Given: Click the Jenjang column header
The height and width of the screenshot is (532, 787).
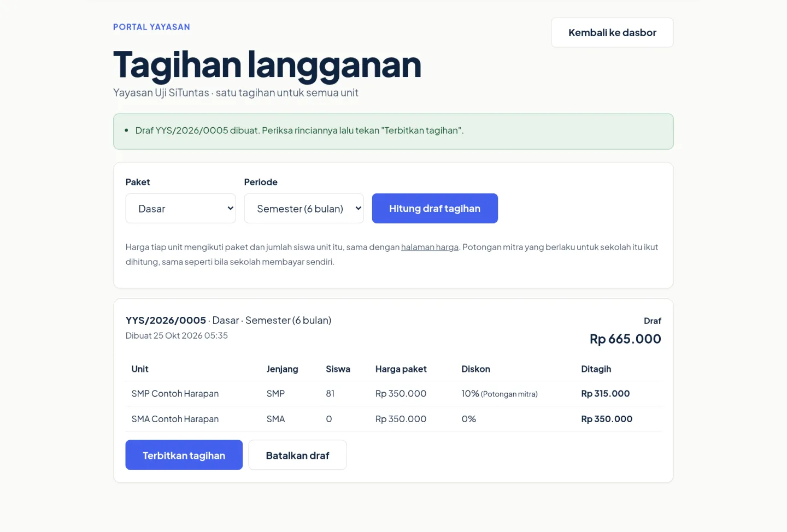Looking at the screenshot, I should pos(282,369).
